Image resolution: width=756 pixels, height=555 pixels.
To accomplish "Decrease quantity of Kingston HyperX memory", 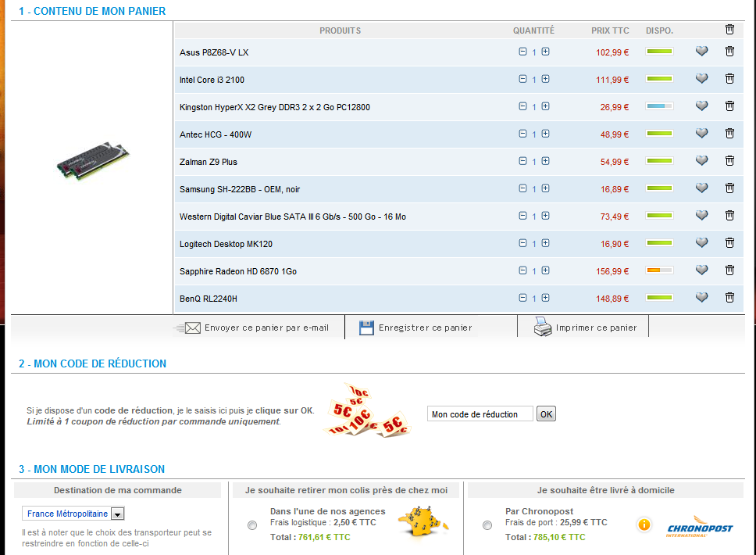I will pyautogui.click(x=522, y=106).
